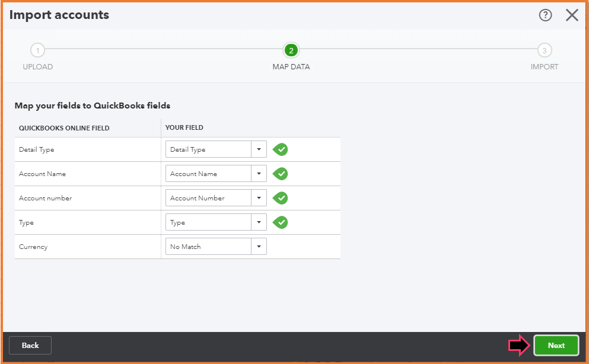Click the step 2 Map Data circle
The width and height of the screenshot is (589, 364).
[291, 50]
